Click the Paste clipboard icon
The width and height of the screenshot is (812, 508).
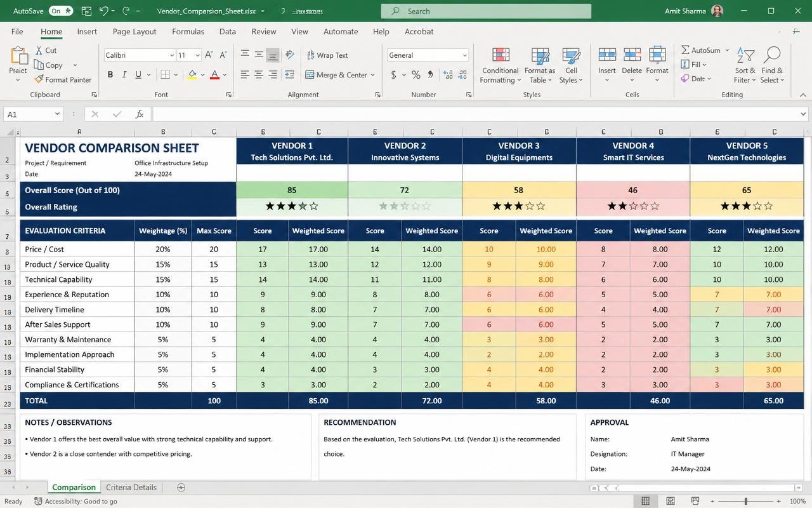[x=18, y=56]
